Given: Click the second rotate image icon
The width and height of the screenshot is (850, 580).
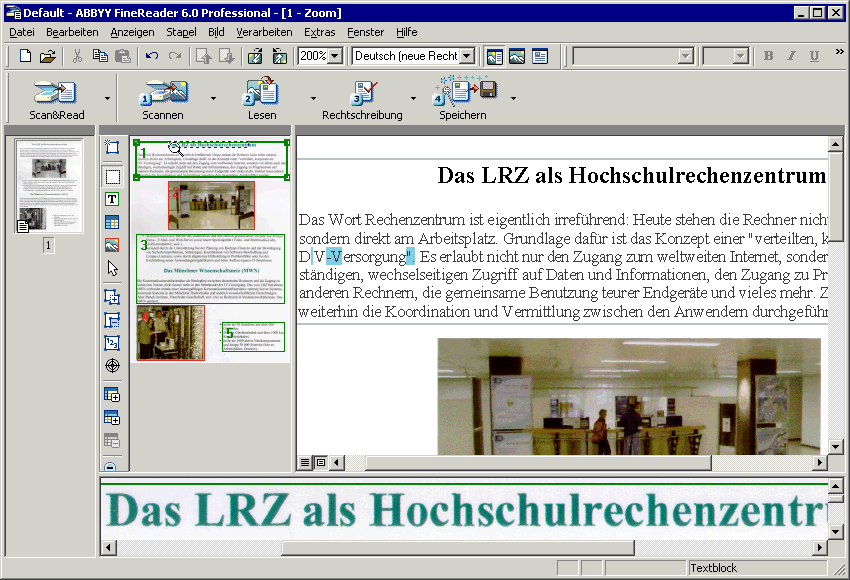Looking at the screenshot, I should (279, 56).
